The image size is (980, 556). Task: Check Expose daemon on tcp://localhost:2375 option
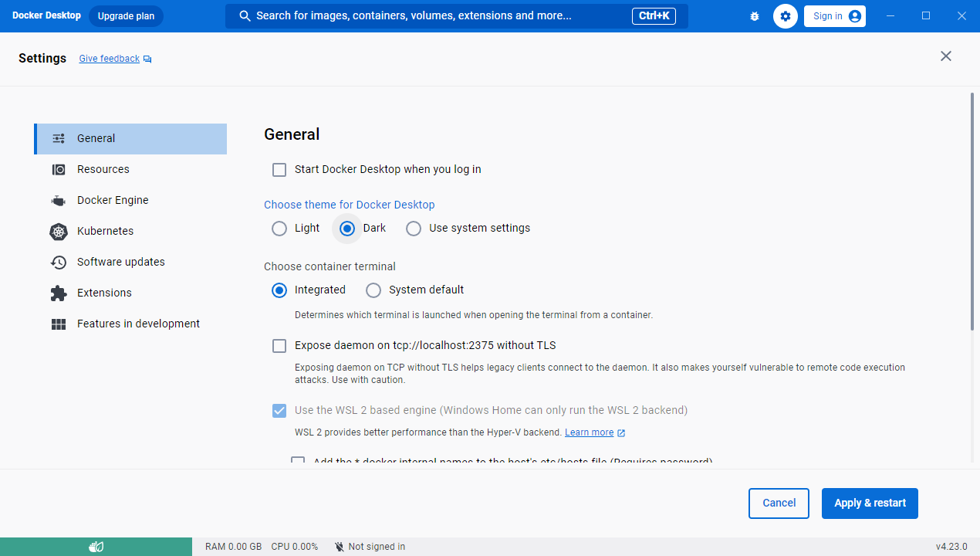279,346
